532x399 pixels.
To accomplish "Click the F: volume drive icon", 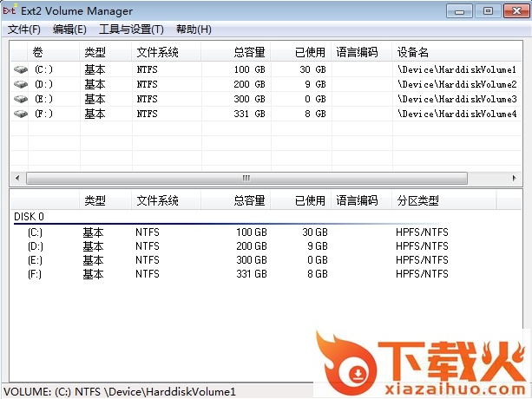I will [20, 114].
